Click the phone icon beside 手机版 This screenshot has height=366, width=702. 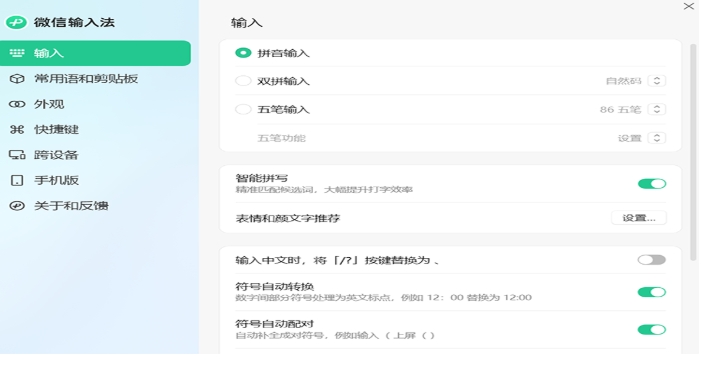tap(17, 180)
